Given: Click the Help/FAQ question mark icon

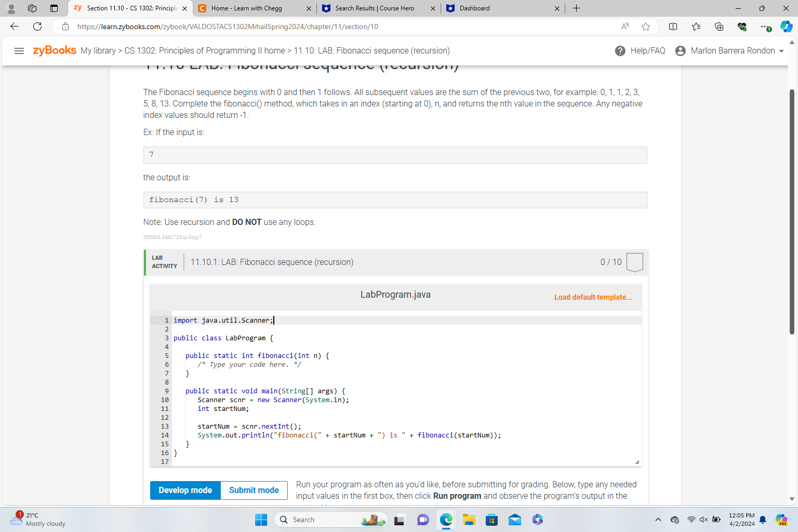Looking at the screenshot, I should click(620, 50).
